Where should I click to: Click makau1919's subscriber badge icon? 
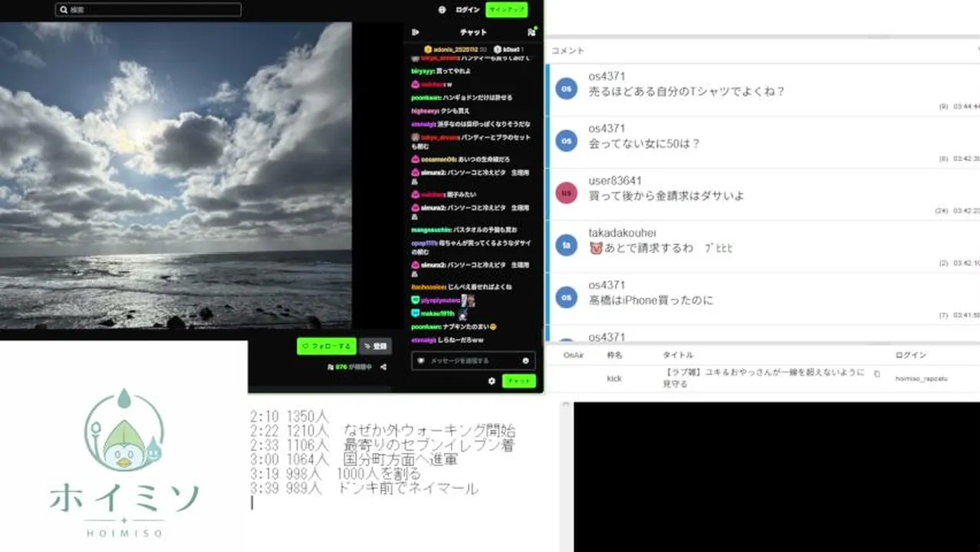coord(416,314)
